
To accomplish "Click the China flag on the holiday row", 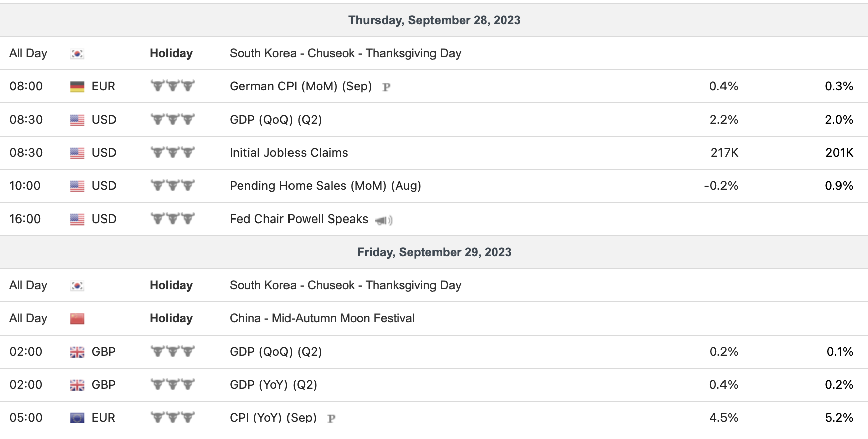I will click(77, 319).
